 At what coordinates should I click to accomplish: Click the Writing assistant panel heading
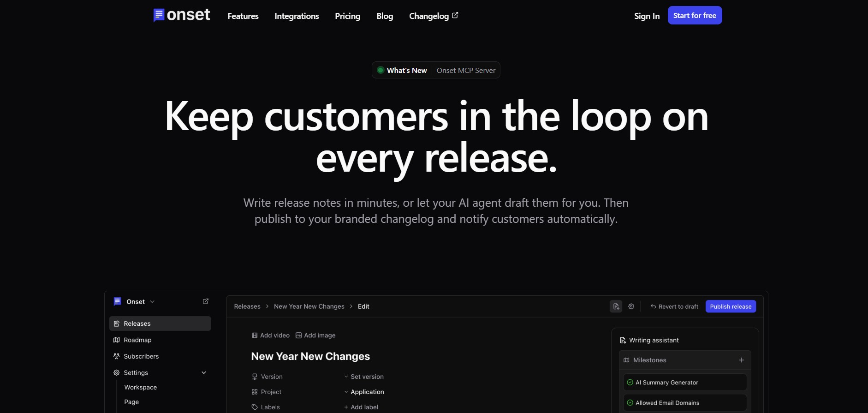click(x=654, y=340)
